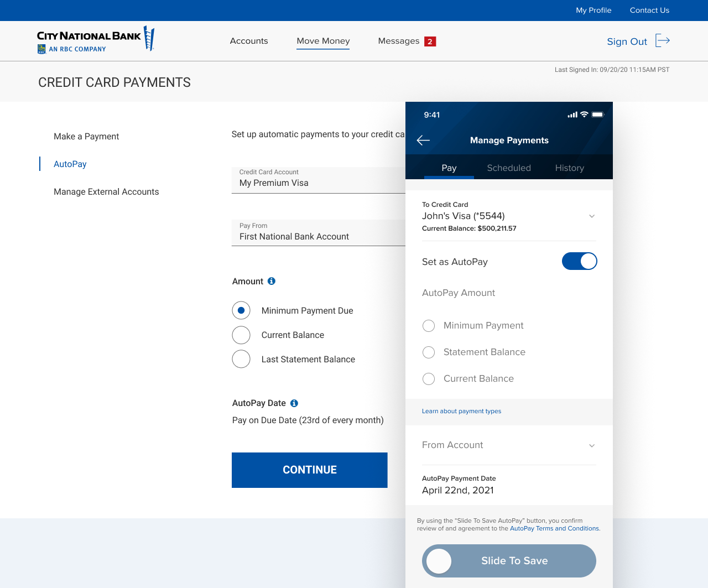This screenshot has width=708, height=588.
Task: Click the Messages unread count badge
Action: click(x=430, y=41)
